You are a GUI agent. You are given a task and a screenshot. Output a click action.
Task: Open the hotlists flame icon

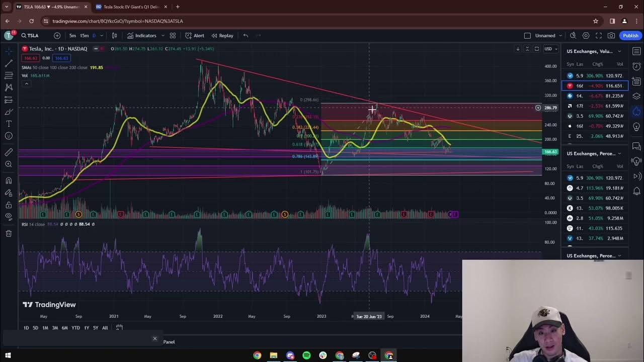point(636,111)
